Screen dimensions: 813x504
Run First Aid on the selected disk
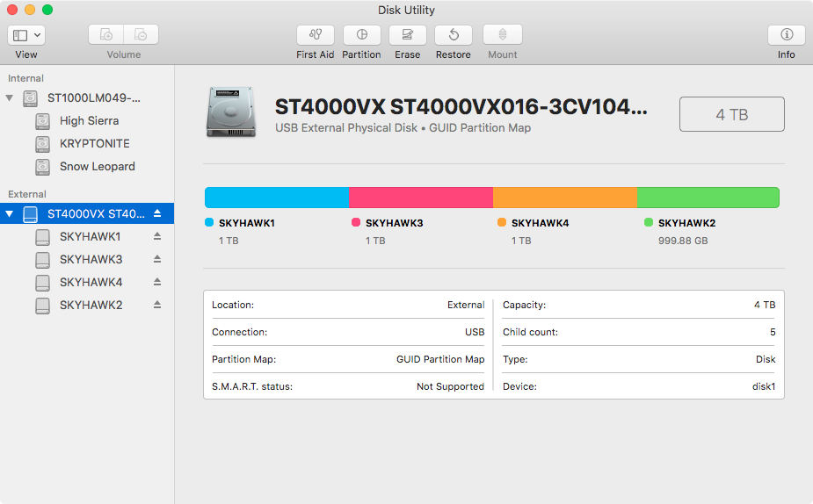[316, 35]
